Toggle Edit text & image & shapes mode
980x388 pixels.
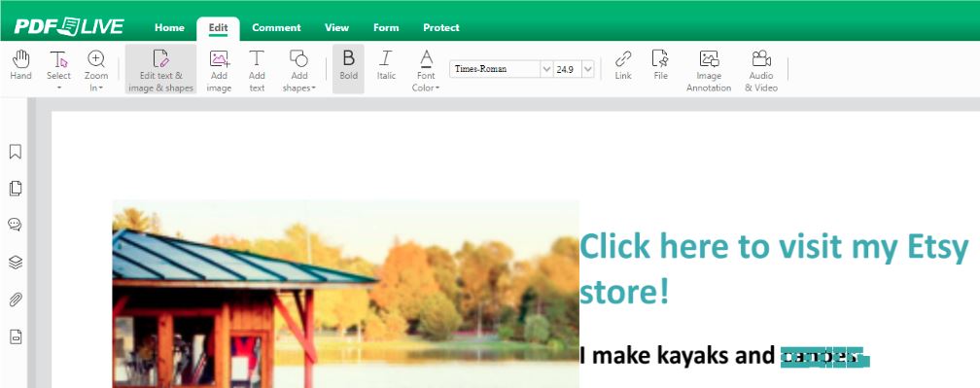tap(160, 69)
